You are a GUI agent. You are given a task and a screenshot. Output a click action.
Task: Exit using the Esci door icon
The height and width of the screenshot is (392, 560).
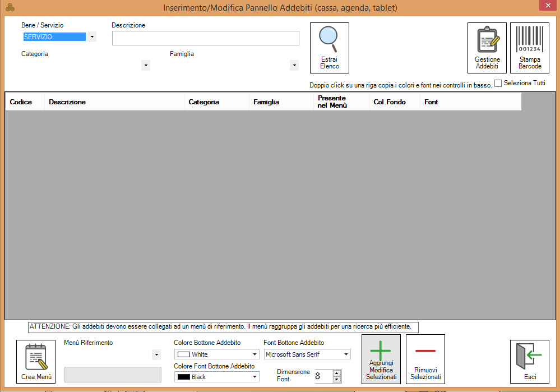click(529, 356)
